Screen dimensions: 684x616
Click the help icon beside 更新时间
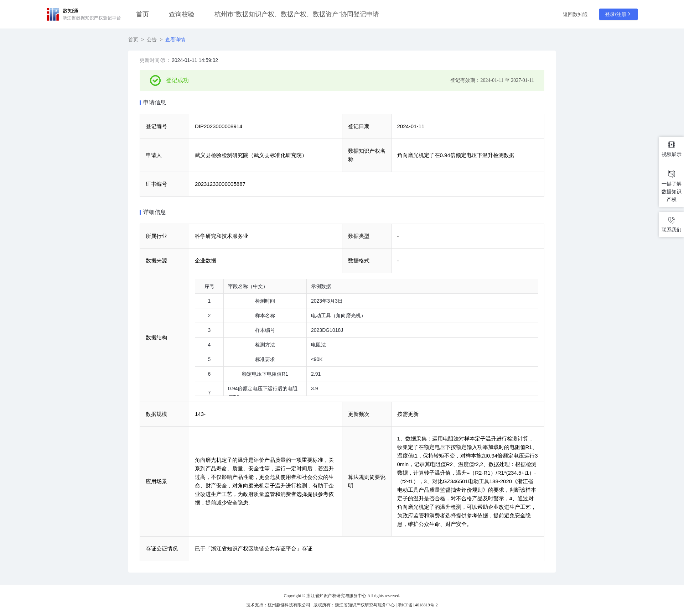163,60
